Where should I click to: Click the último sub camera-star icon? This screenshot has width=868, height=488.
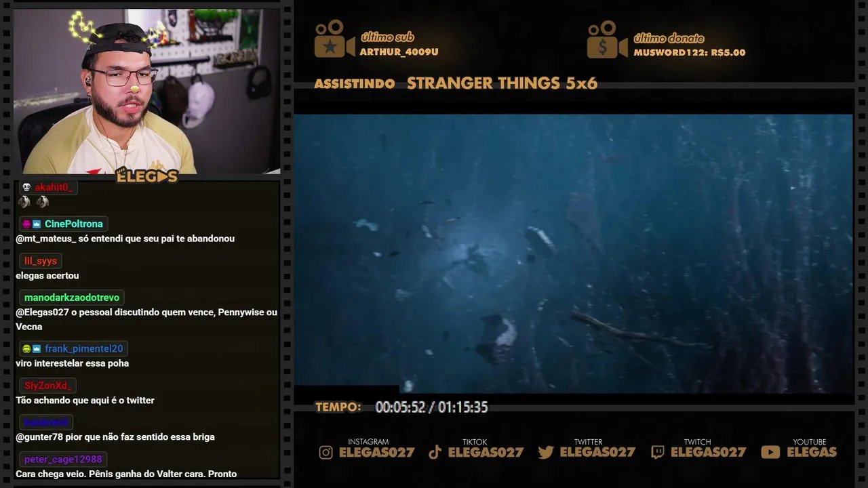(x=334, y=39)
